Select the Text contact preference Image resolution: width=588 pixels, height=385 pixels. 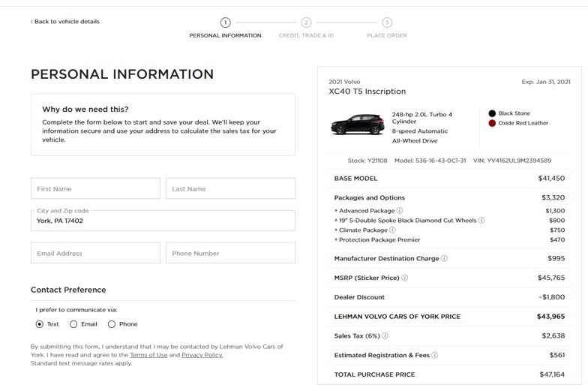(39, 324)
